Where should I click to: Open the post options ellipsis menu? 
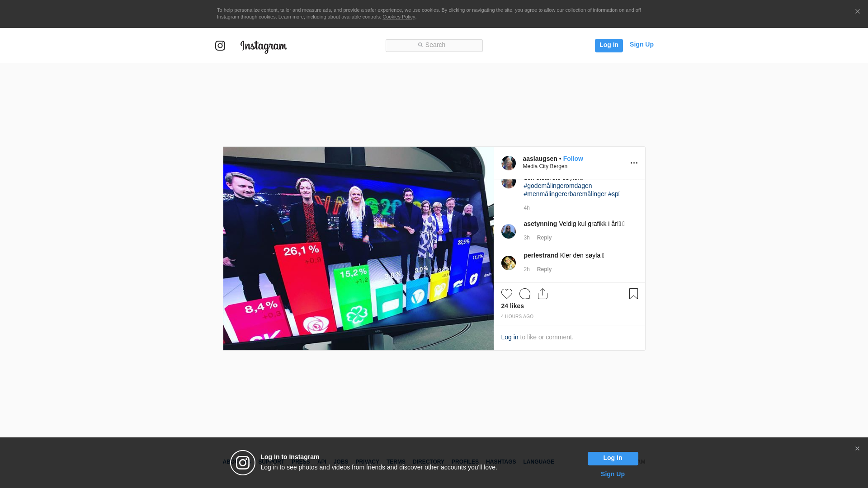[634, 163]
